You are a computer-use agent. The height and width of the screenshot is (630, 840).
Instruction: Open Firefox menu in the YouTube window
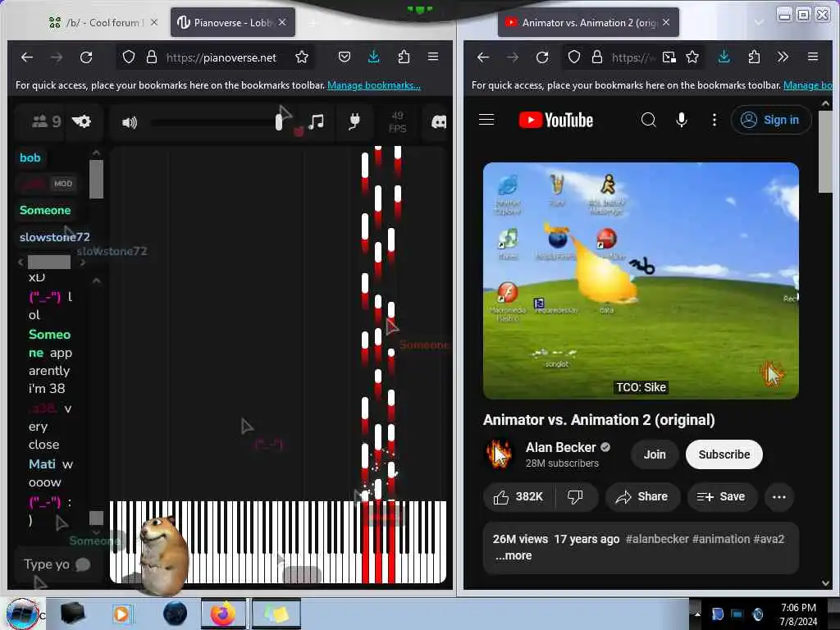813,57
